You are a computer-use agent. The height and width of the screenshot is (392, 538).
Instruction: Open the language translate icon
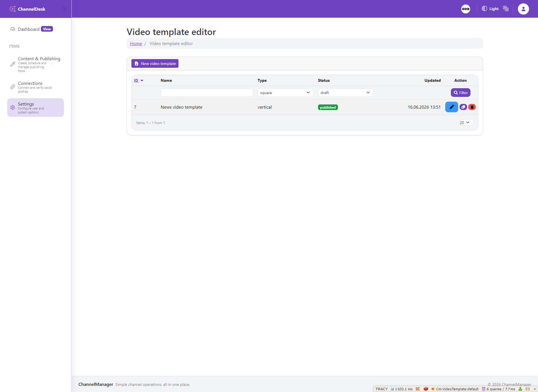(x=506, y=9)
